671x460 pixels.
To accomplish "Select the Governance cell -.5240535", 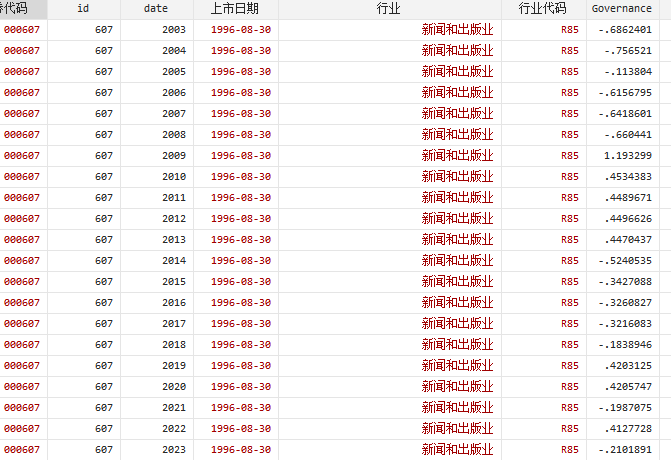I will 625,261.
